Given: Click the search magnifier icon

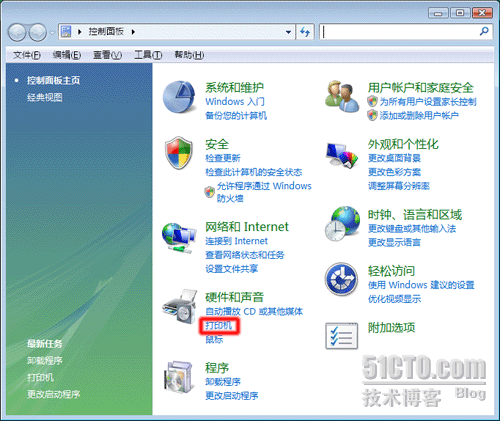Looking at the screenshot, I should click(484, 32).
